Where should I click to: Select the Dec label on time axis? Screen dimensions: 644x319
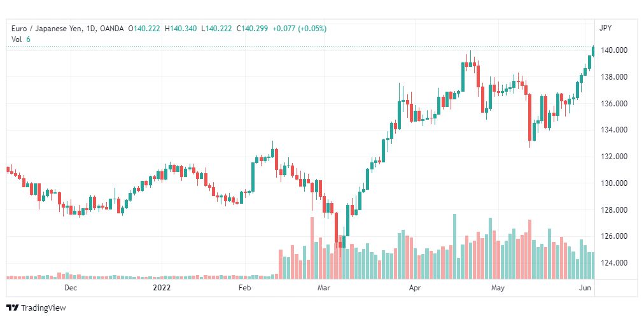71,288
